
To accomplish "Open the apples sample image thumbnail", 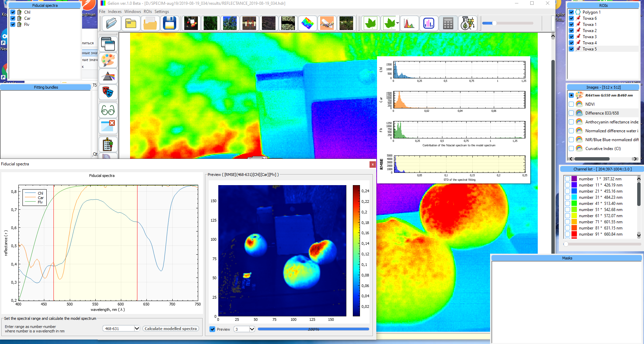I will coord(191,24).
